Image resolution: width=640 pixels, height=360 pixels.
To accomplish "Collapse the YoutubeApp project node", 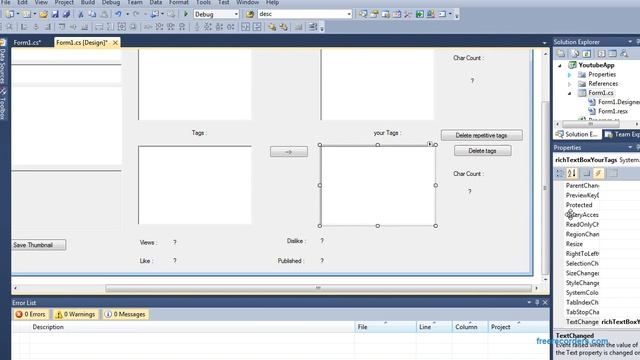I will [560, 65].
